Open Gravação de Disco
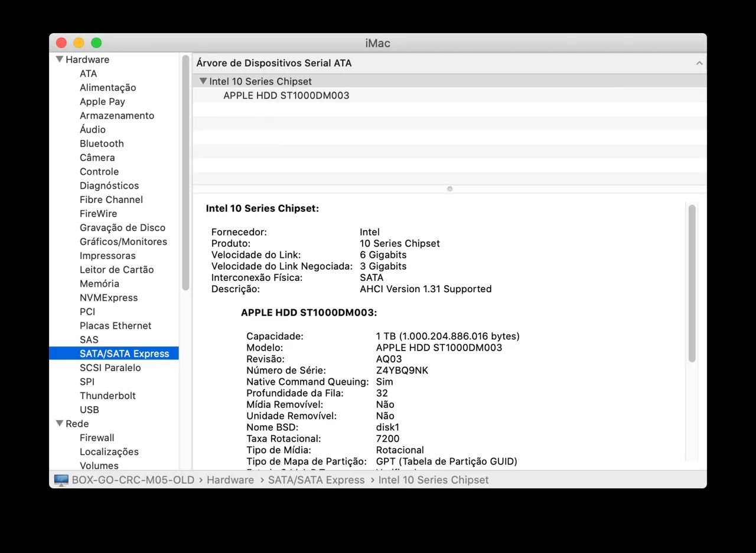Image resolution: width=756 pixels, height=553 pixels. pos(122,228)
